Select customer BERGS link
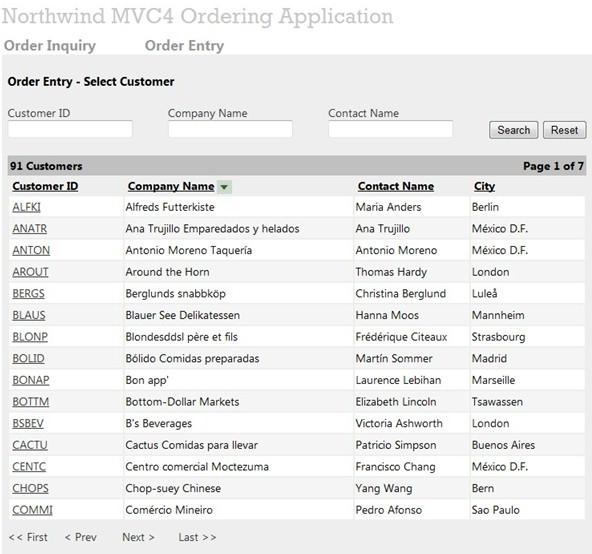Image resolution: width=592 pixels, height=554 pixels. tap(28, 294)
